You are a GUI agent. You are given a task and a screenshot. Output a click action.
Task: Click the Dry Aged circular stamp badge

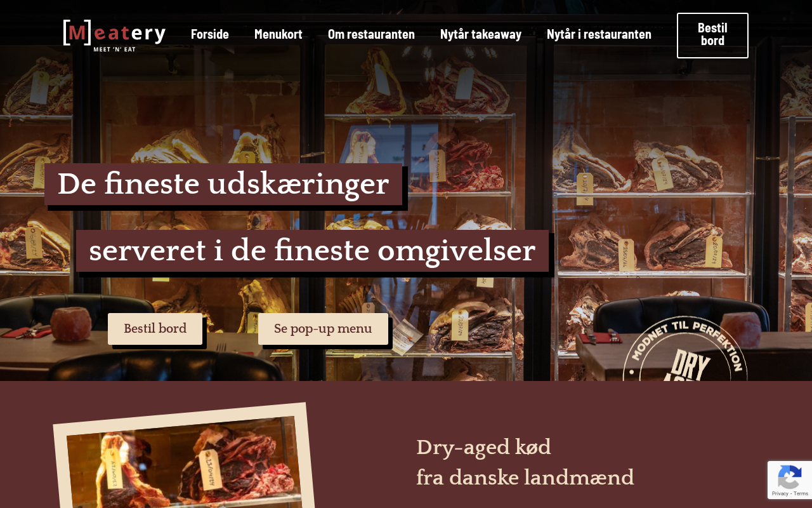685,349
